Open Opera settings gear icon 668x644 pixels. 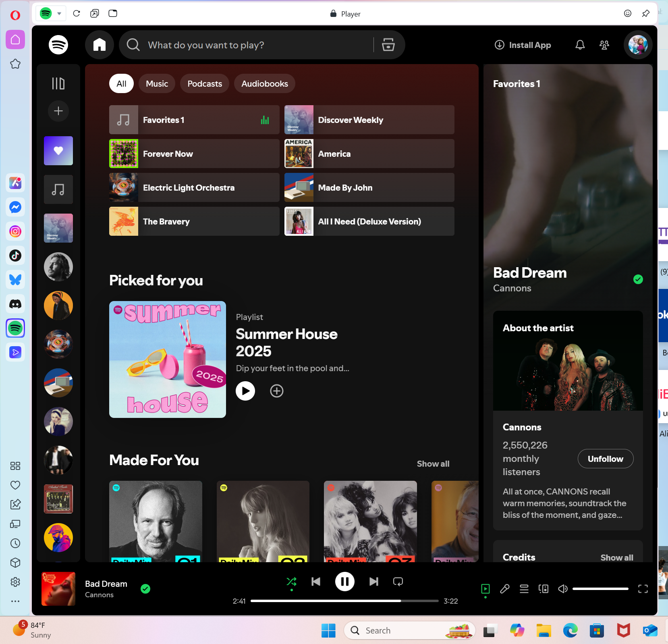click(x=15, y=582)
